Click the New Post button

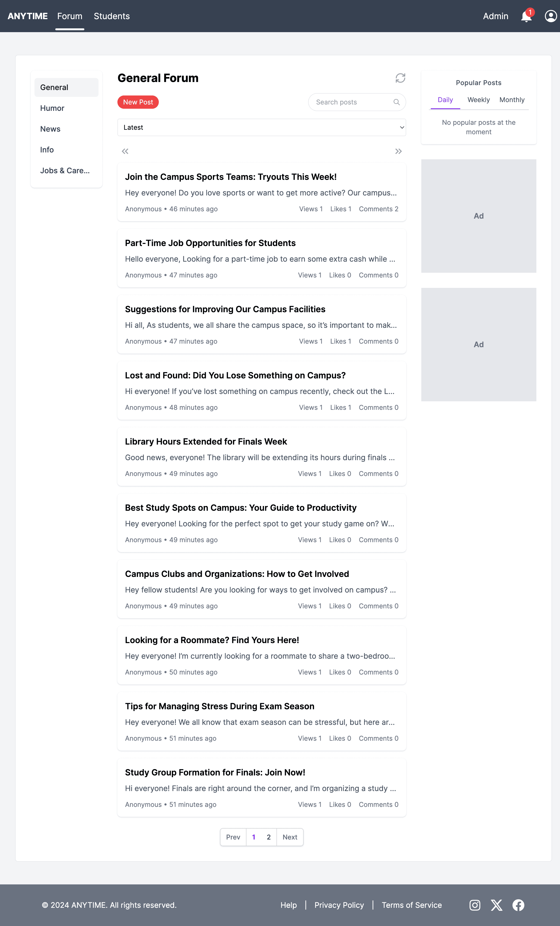138,102
